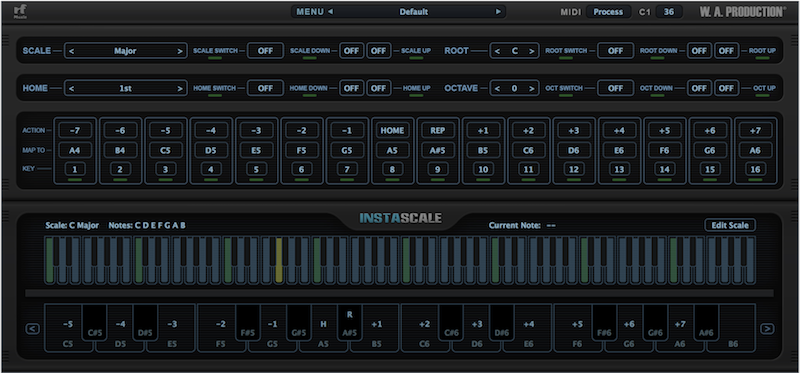Click Key button 8
The image size is (800, 373).
click(x=392, y=169)
